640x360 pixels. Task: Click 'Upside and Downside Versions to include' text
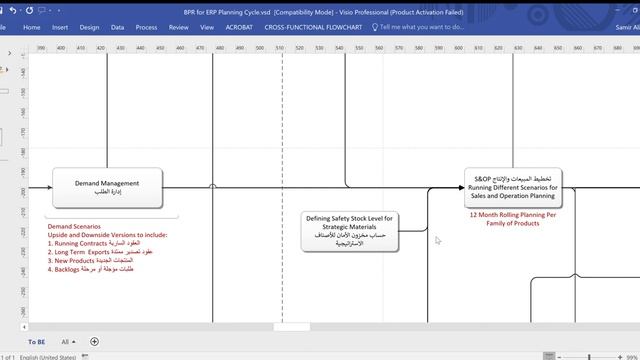pos(107,235)
